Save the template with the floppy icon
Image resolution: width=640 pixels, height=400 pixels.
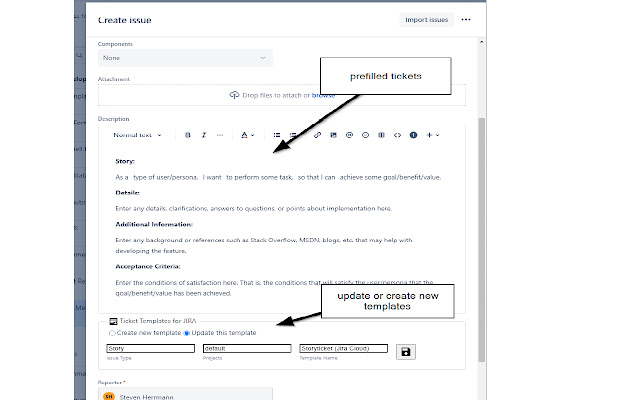pyautogui.click(x=406, y=352)
